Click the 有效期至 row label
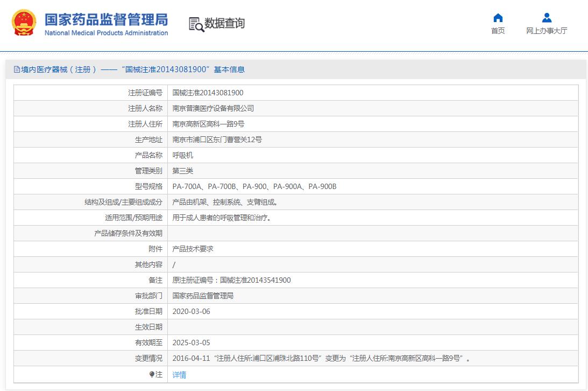Image resolution: width=588 pixels, height=391 pixels. click(x=148, y=343)
